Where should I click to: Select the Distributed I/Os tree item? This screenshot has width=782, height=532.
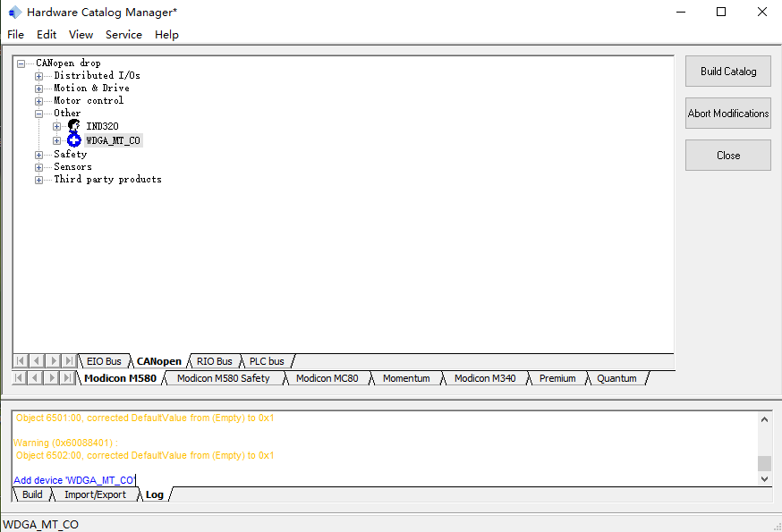[x=98, y=75]
